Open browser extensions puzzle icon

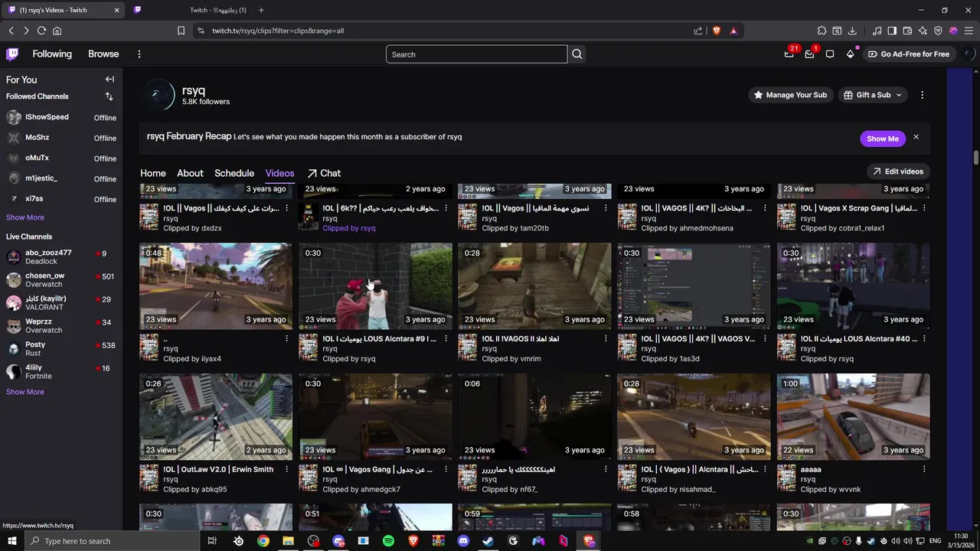tap(822, 31)
